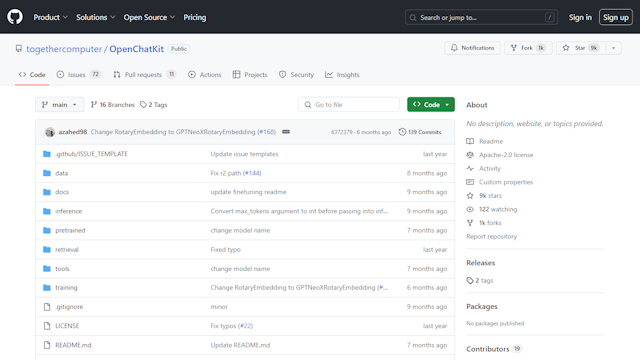
Task: Open the README.md file
Action: [73, 345]
